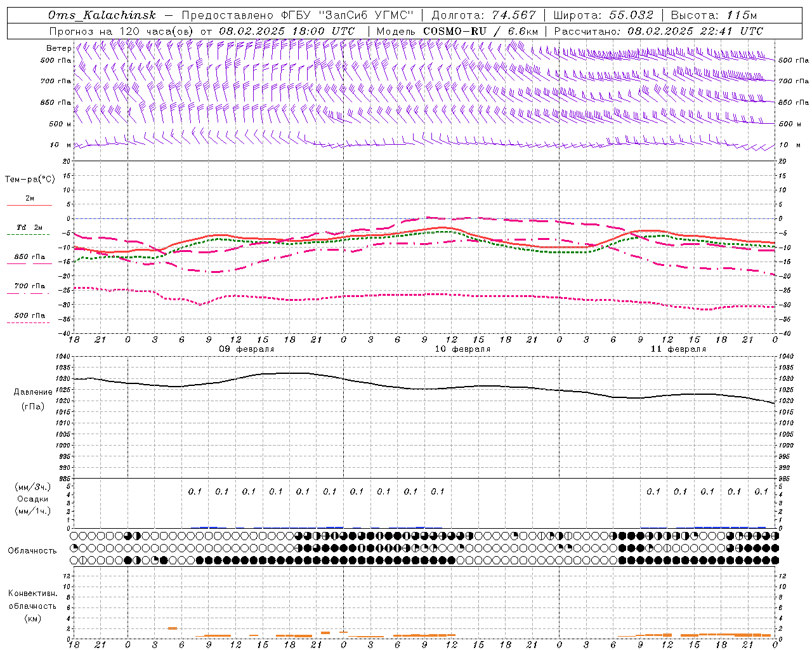Click the Осадки panel label

click(32, 499)
